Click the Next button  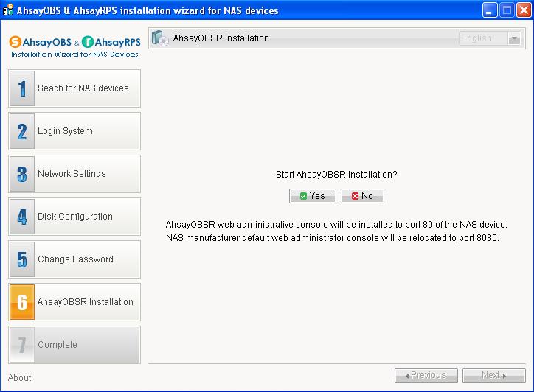click(494, 375)
